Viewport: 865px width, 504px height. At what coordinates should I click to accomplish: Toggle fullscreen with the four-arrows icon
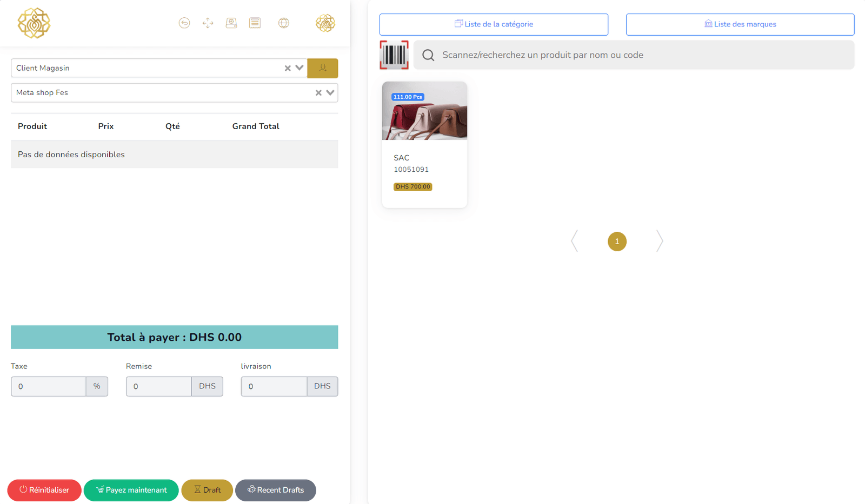(208, 23)
